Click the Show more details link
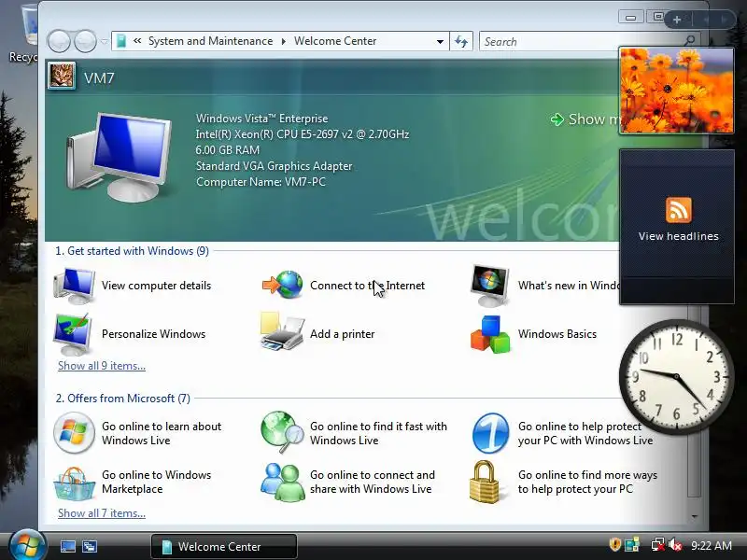Image resolution: width=747 pixels, height=560 pixels. click(x=585, y=119)
